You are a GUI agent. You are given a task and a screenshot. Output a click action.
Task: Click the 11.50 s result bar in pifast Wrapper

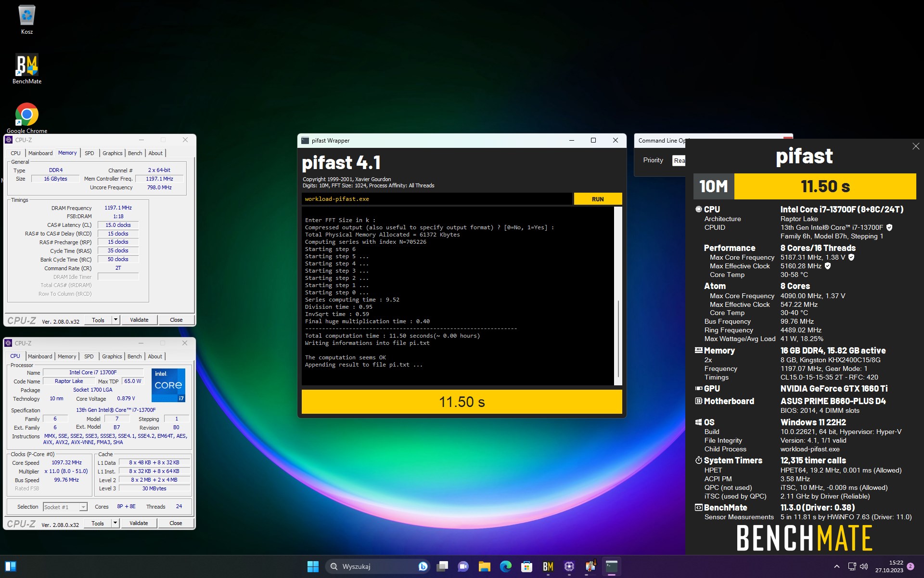[x=462, y=402]
